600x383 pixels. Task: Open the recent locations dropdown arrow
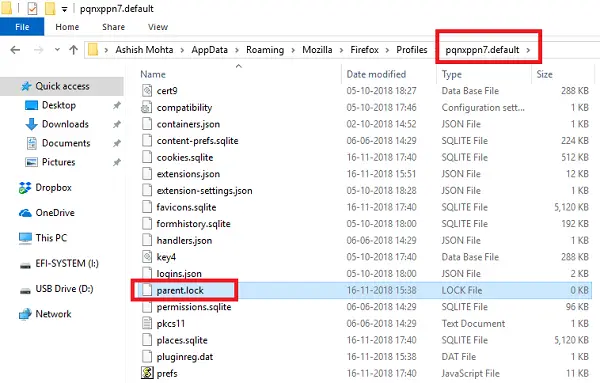coord(57,50)
